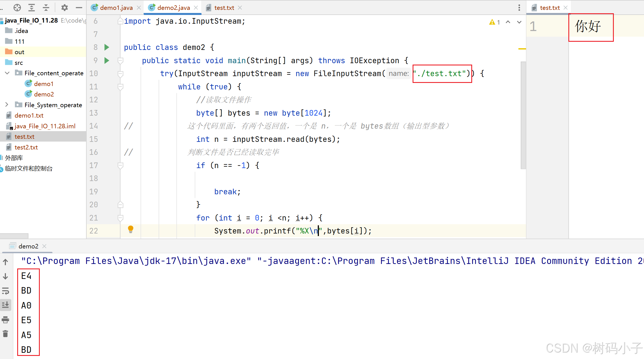The image size is (644, 359).
Task: Click the trash clear-output icon in console
Action: 5,334
